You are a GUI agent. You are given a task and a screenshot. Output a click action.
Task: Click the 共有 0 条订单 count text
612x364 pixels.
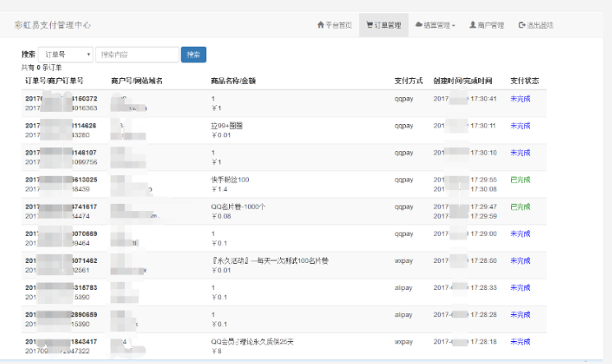coord(41,67)
